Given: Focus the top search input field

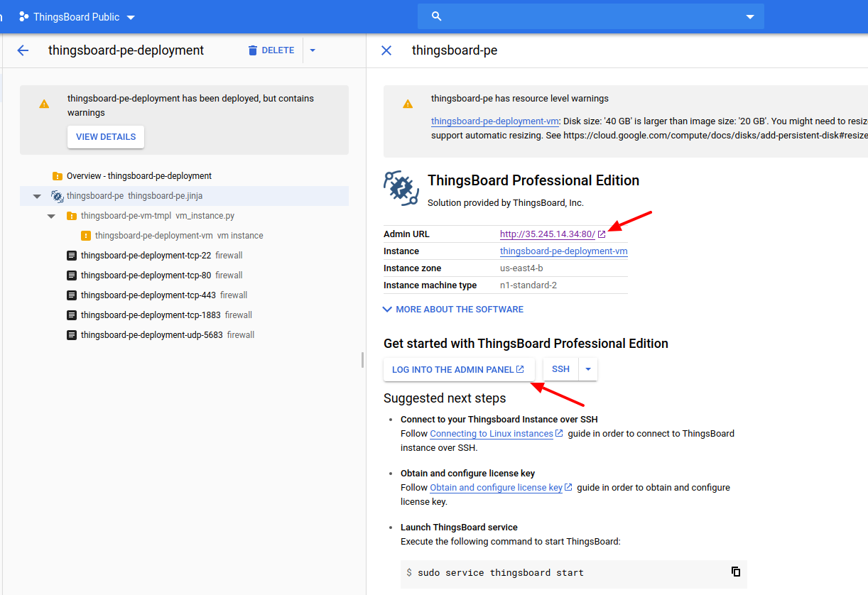Looking at the screenshot, I should pos(591,16).
